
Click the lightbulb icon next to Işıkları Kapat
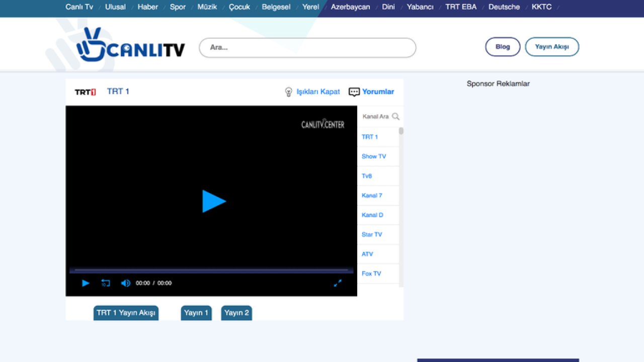coord(288,92)
